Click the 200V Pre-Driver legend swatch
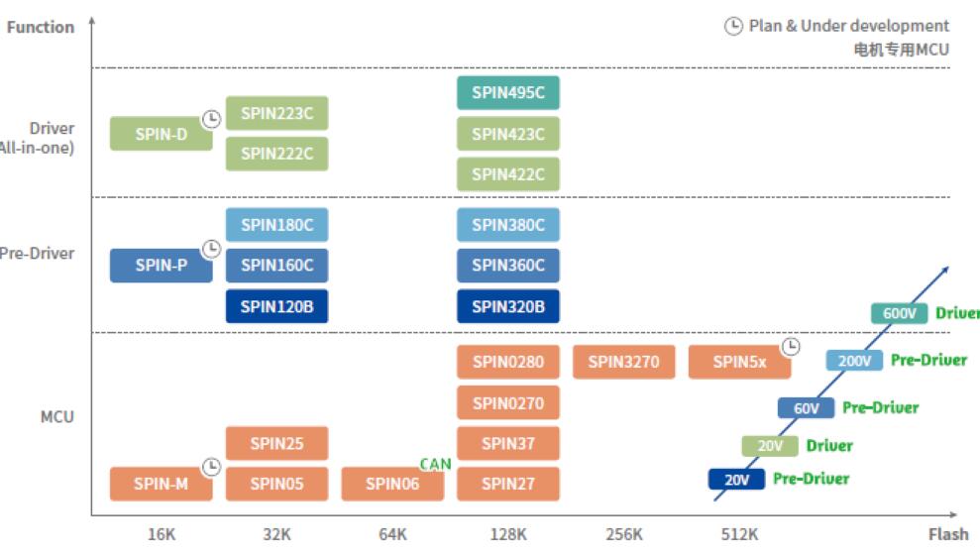Viewport: 980px width, 555px height. point(854,361)
